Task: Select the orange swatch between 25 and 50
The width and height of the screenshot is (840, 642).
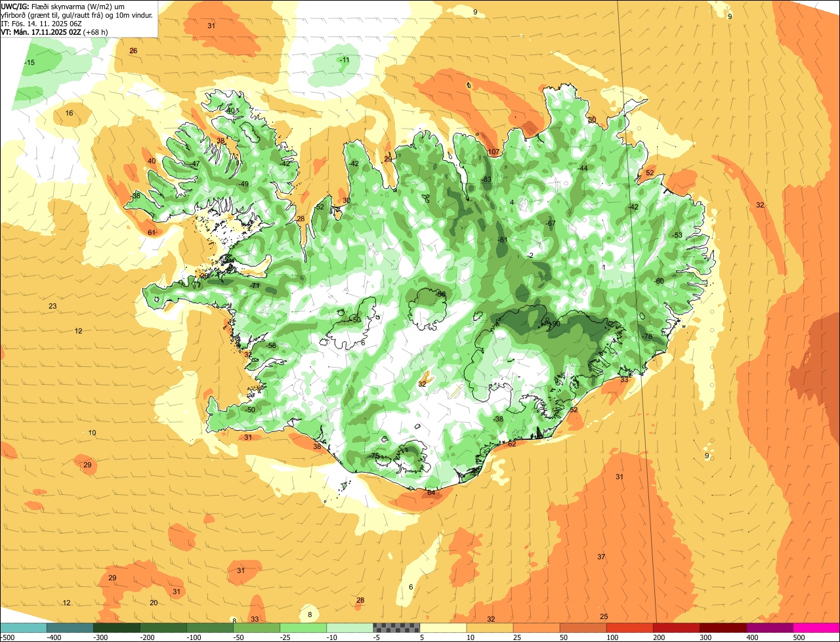Action: point(536,628)
